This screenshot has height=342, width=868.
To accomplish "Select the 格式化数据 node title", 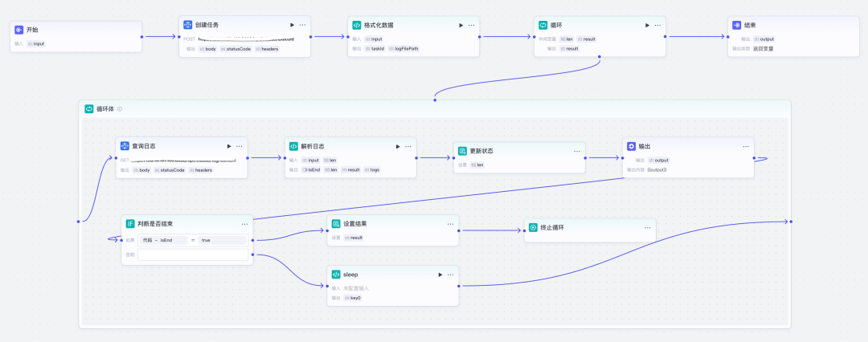I will point(379,25).
